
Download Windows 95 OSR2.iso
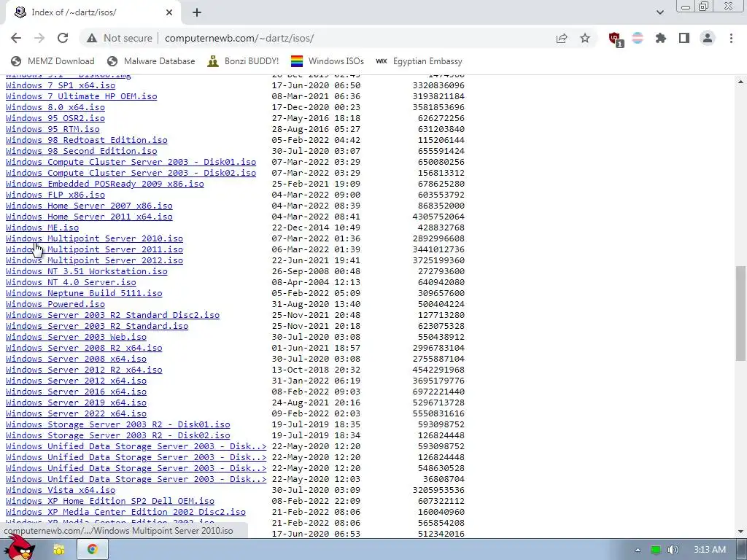coord(55,119)
